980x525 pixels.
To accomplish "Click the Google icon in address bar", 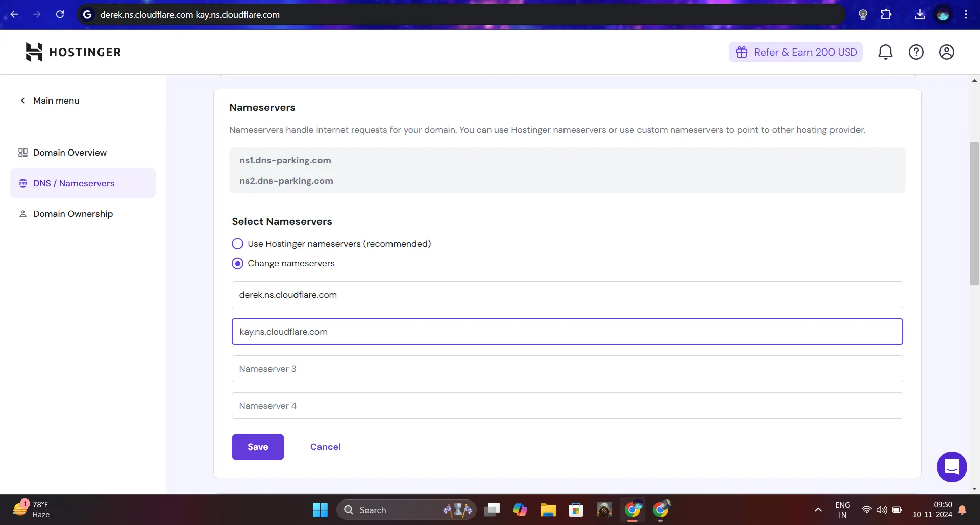I will [x=87, y=14].
